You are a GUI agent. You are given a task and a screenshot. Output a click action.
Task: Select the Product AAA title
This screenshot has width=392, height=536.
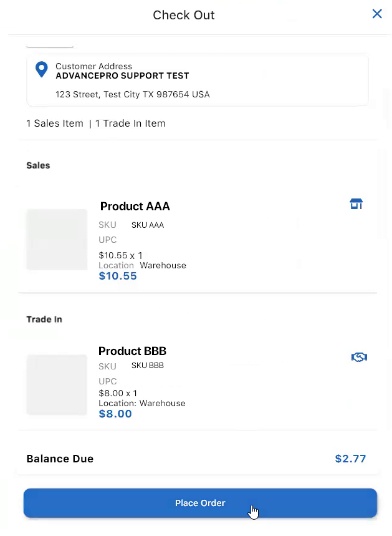coord(135,207)
